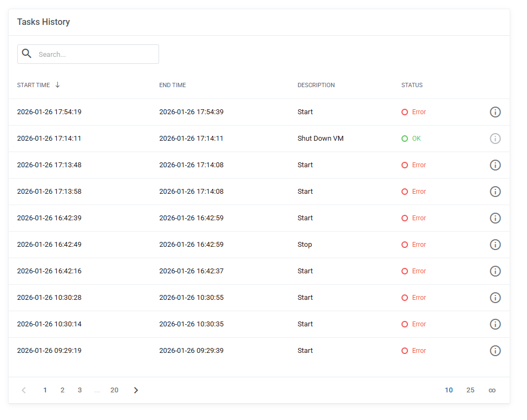This screenshot has width=527, height=420.
Task: Jump to last page 20
Action: [x=114, y=390]
